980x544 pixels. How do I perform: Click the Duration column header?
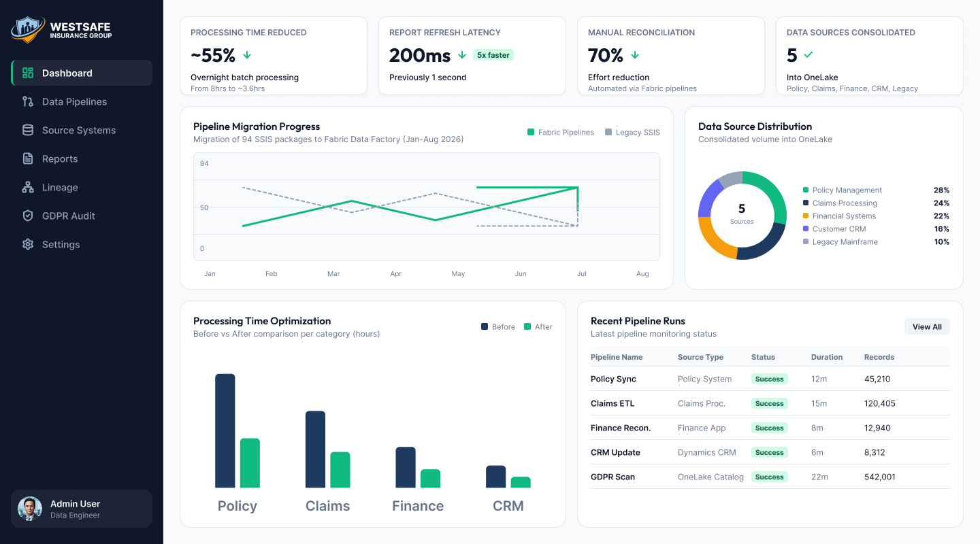827,357
